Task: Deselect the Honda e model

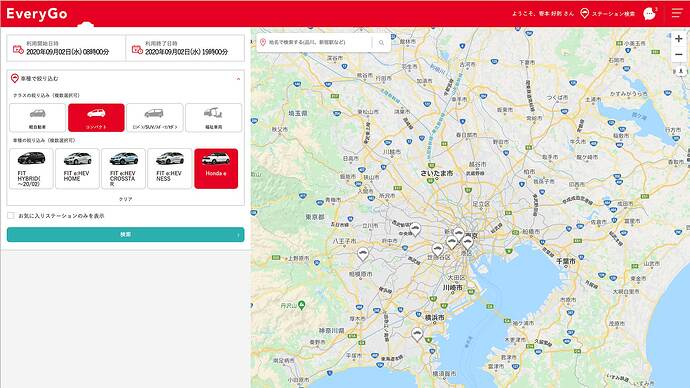Action: (x=216, y=168)
